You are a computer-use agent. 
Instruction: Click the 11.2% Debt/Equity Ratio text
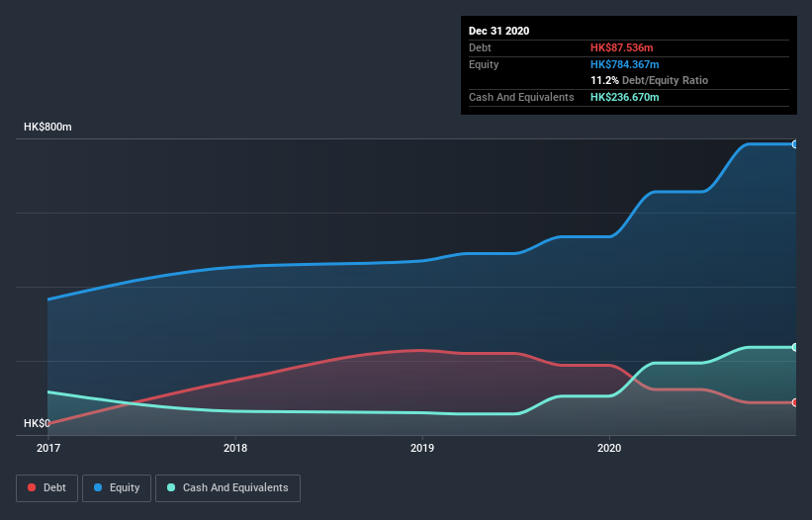click(650, 80)
